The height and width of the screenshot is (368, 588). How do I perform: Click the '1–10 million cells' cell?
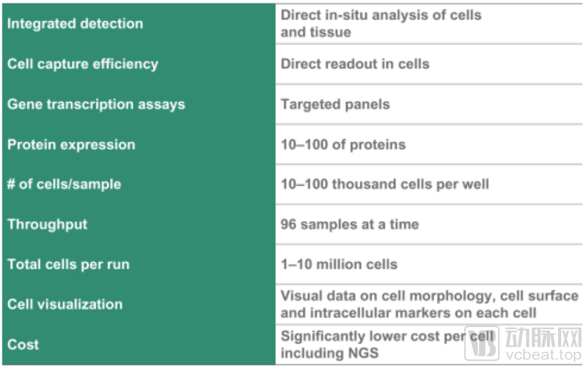(x=339, y=264)
